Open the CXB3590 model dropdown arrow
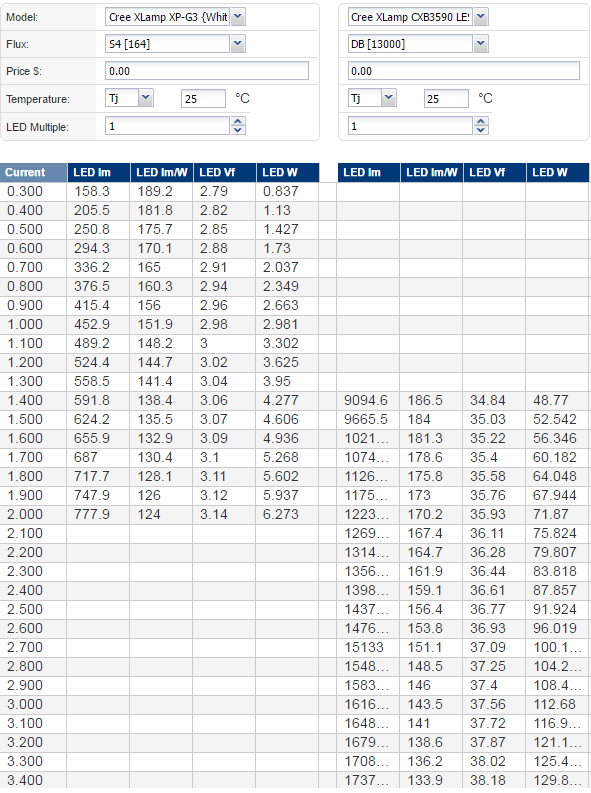The image size is (591, 793). pos(481,17)
